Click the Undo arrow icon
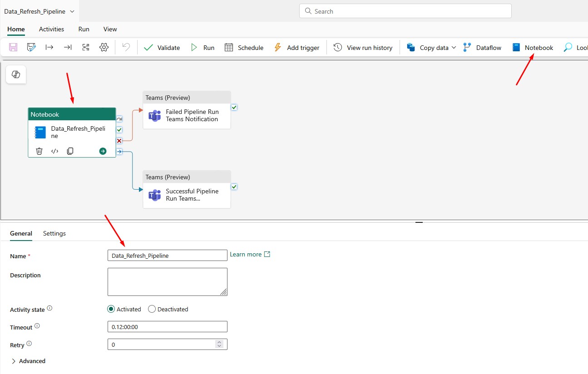Screen dimensions: 588x374 (126, 47)
